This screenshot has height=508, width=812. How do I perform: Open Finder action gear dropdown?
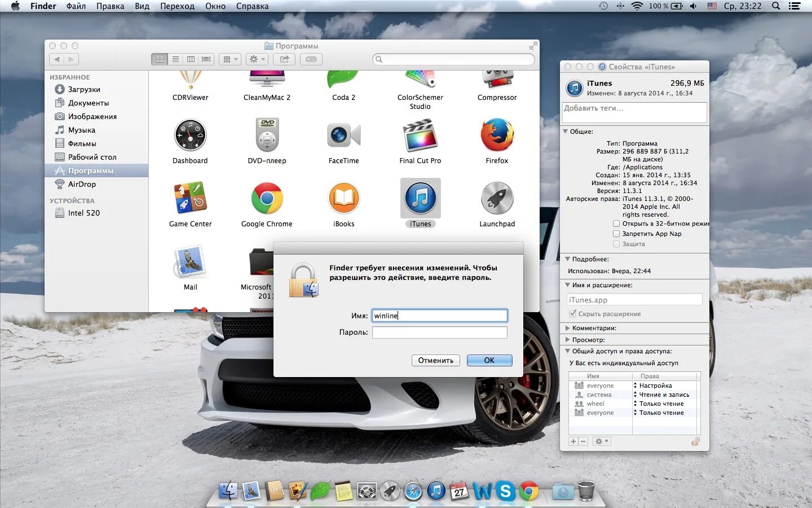(x=257, y=59)
